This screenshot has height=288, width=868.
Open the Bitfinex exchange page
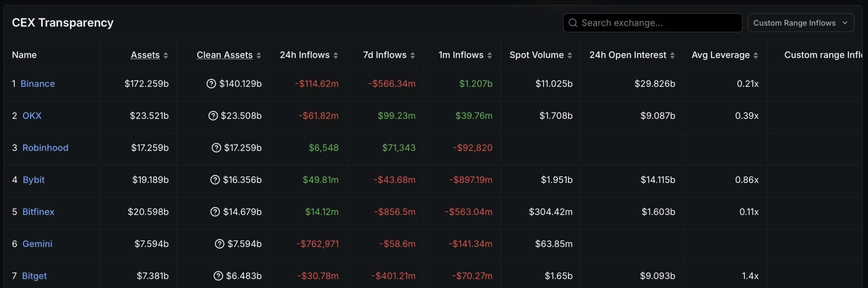coord(38,212)
